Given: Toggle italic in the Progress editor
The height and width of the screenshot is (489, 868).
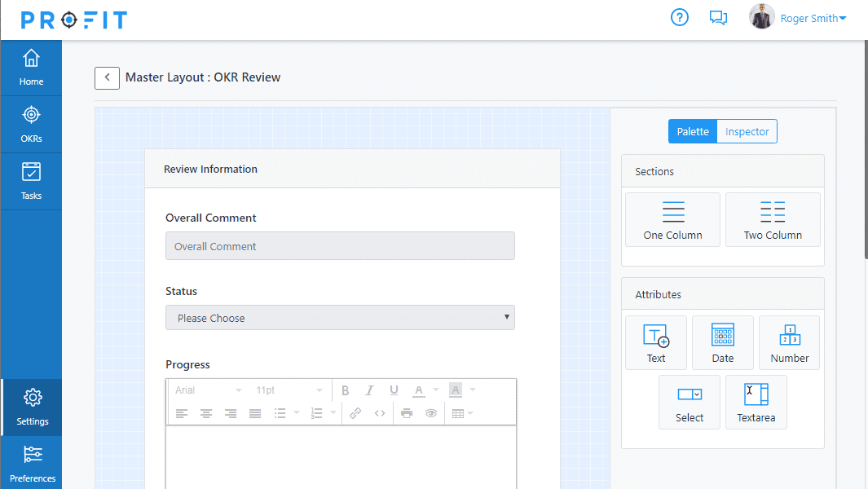Looking at the screenshot, I should click(x=369, y=390).
